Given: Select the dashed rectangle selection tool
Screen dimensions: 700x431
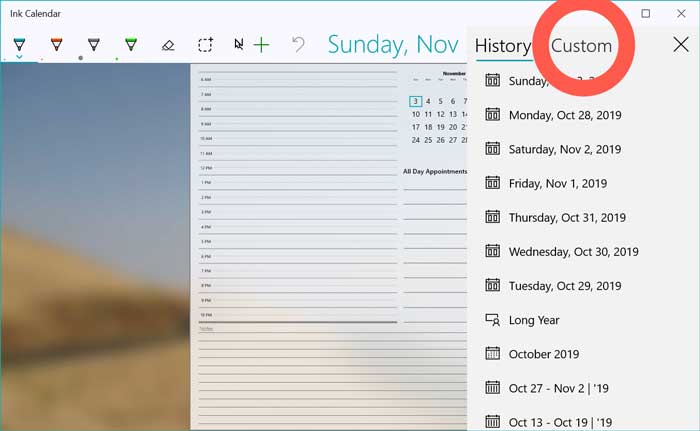Looking at the screenshot, I should pyautogui.click(x=205, y=45).
